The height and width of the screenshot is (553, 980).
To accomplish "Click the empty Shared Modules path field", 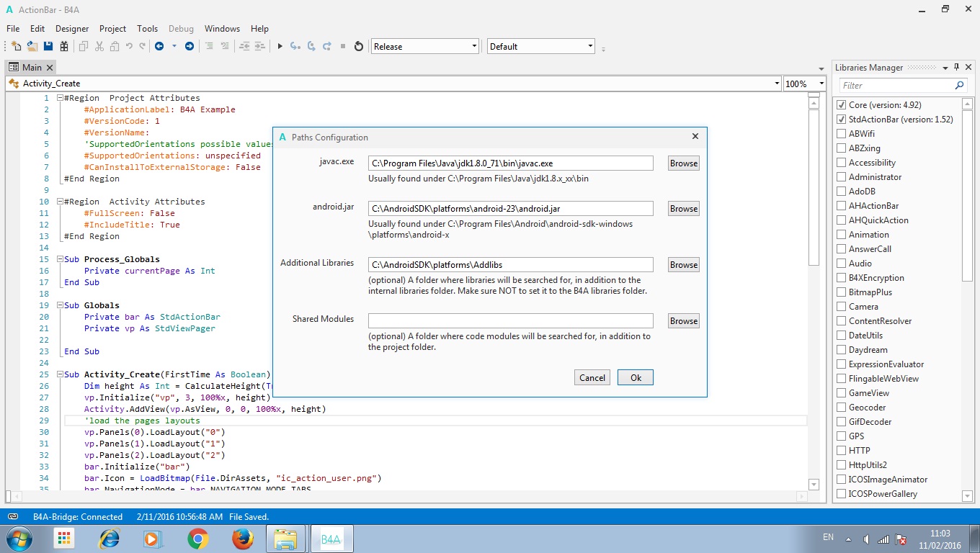I will (x=511, y=321).
